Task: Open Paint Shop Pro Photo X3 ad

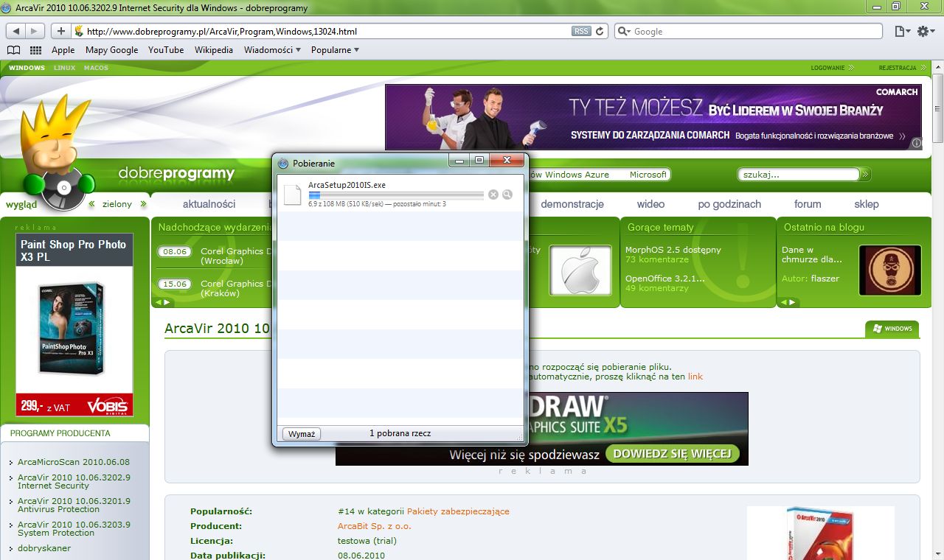Action: [74, 325]
